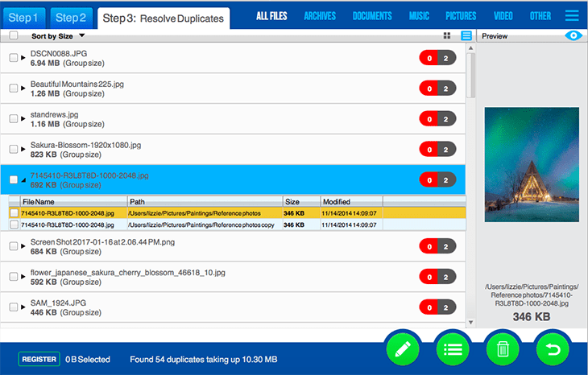Filter by PICTURES category
This screenshot has height=375, width=588.
(461, 16)
